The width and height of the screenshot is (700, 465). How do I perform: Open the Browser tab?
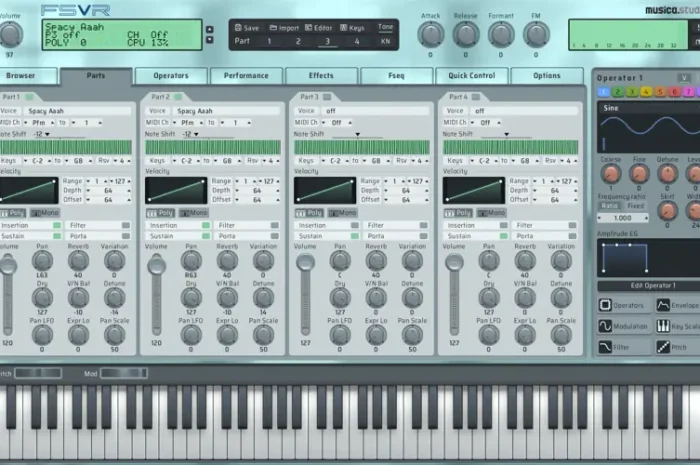coord(29,75)
